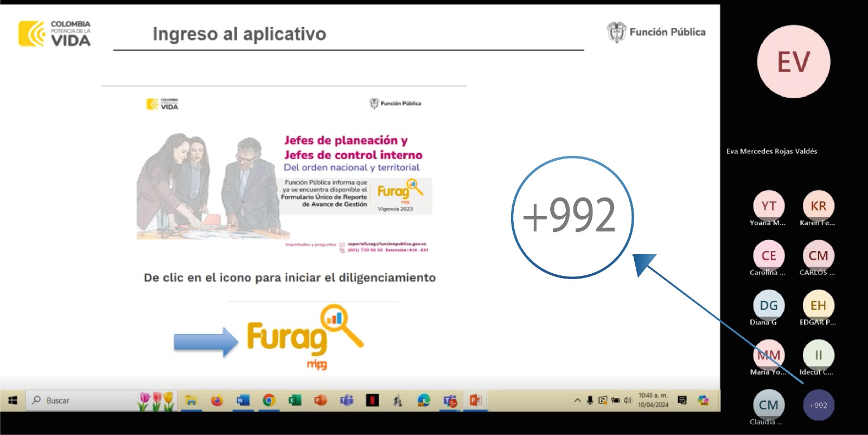Launch Google Chrome from the taskbar
The image size is (868, 435).
click(269, 401)
